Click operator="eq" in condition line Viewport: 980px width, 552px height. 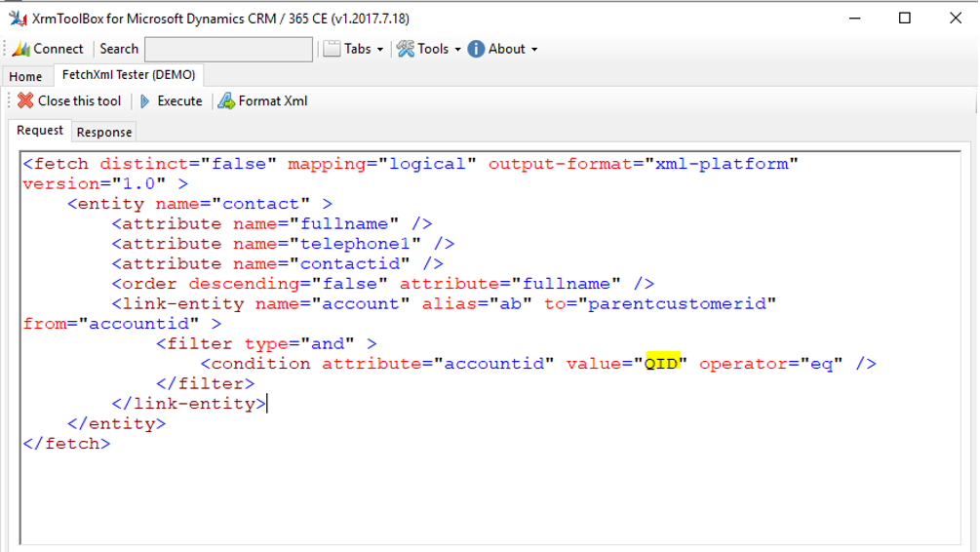(x=770, y=363)
